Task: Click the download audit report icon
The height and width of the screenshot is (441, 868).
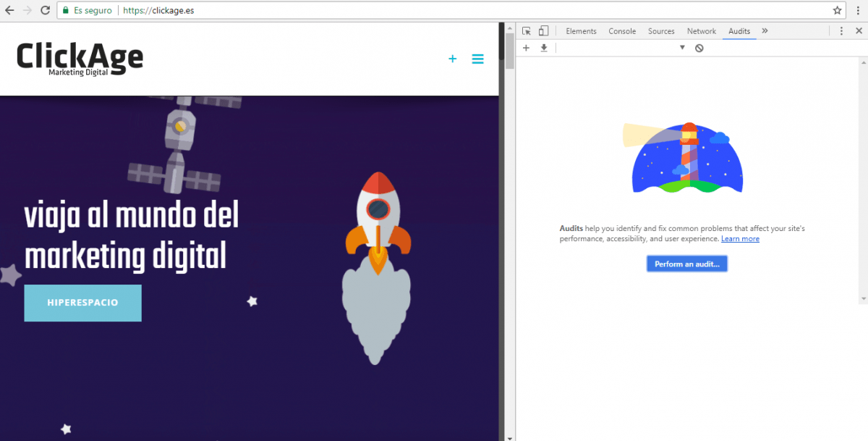Action: point(543,48)
